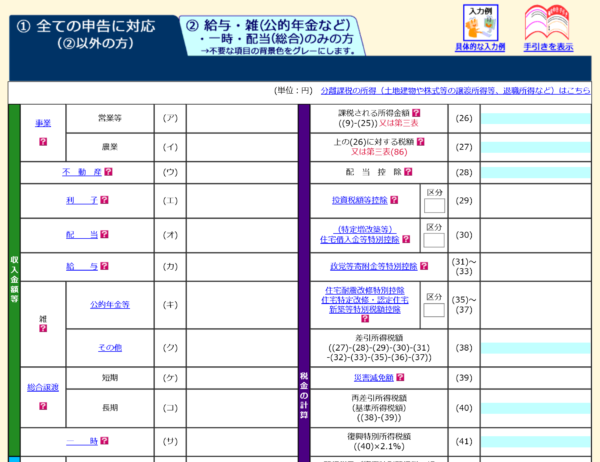Open the 住宅耐震改修特別控除 link
Viewport: 600px width, 462px height.
point(365,291)
